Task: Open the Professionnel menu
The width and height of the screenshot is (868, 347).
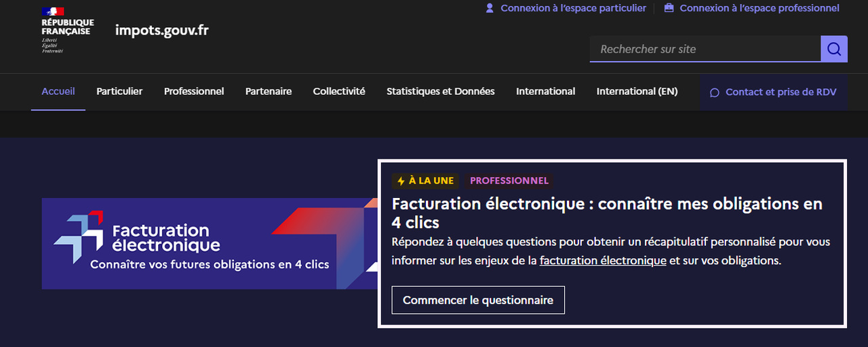Action: (x=194, y=91)
